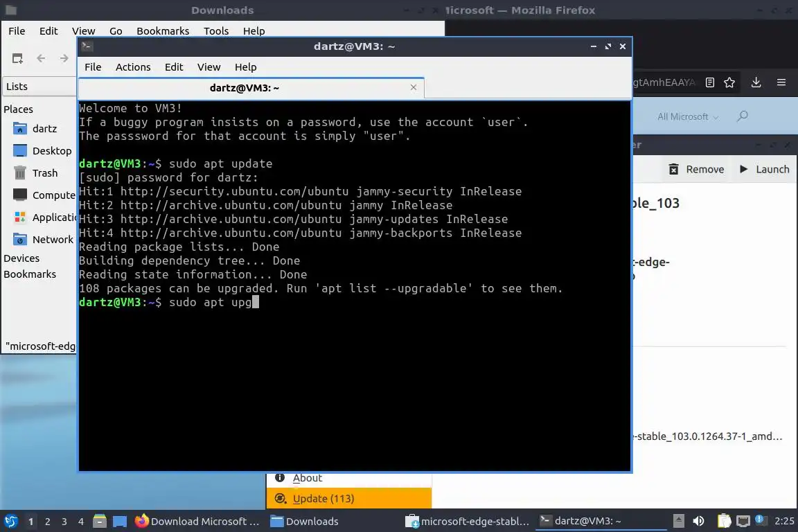Open file manager View menu
This screenshot has height=532, width=798.
pos(83,31)
